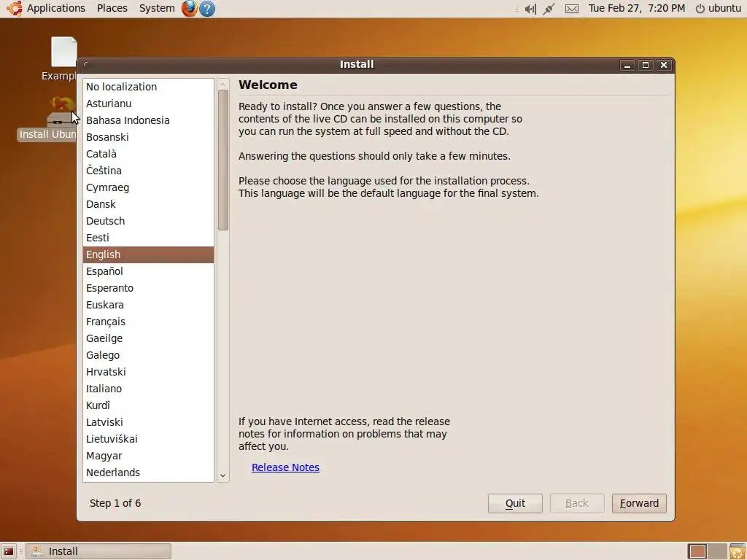Click the date and time clock

coord(636,8)
